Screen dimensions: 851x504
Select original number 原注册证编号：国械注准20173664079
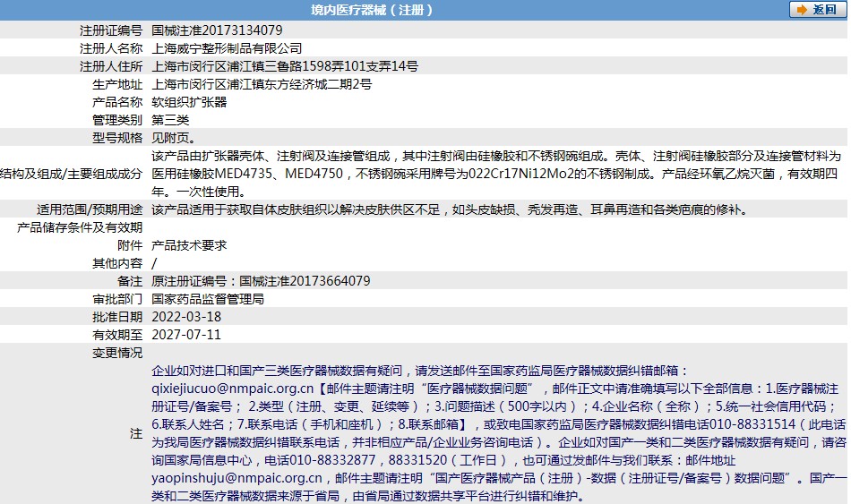coord(261,281)
